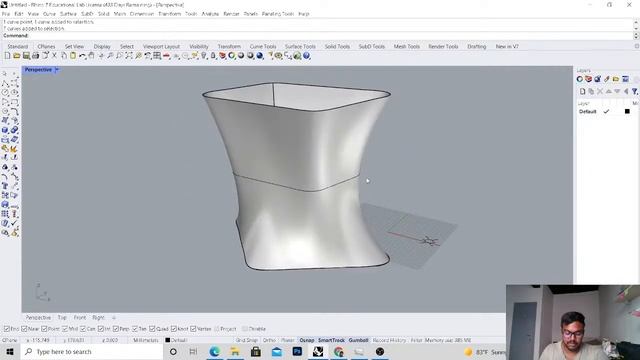Click the Move layer down triangle icon

tap(617, 91)
